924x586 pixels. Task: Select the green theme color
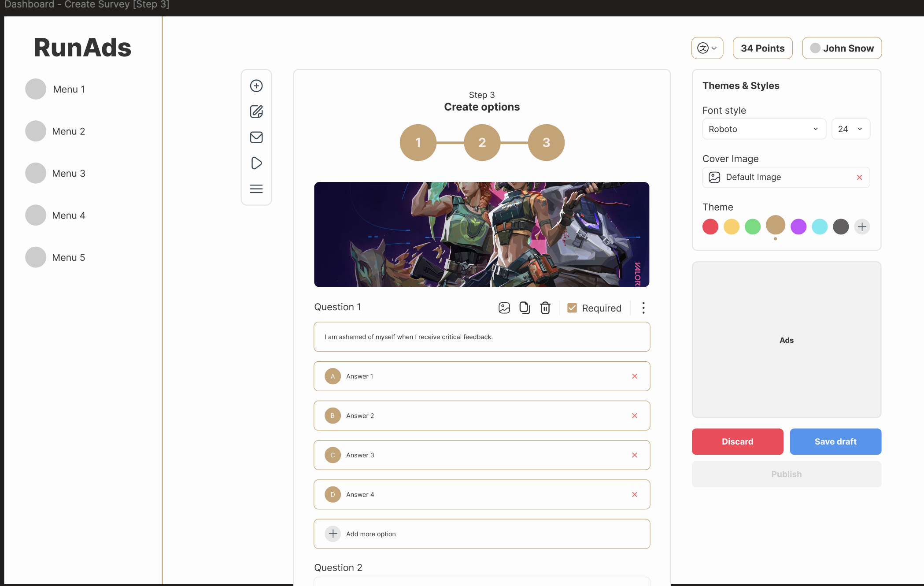tap(753, 226)
